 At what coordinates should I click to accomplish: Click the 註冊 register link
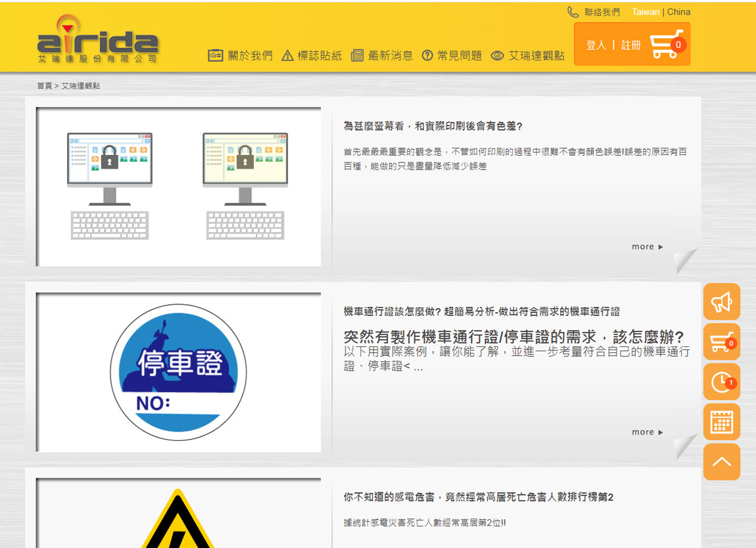click(x=630, y=45)
